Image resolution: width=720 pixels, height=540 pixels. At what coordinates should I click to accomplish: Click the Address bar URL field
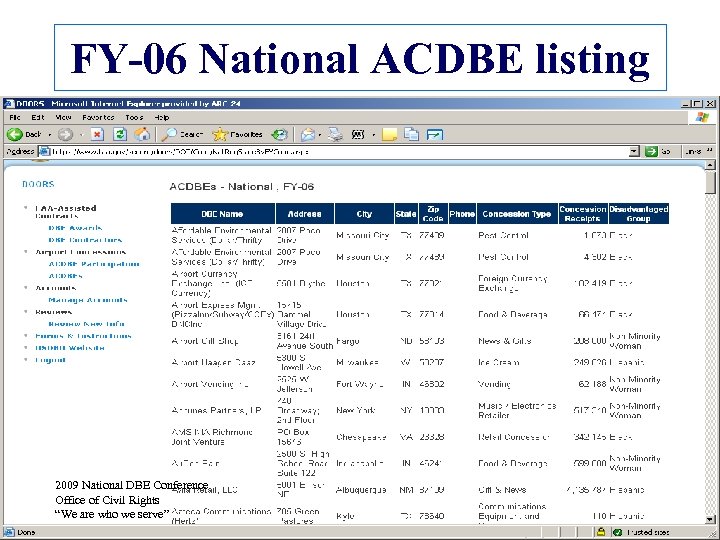[338, 151]
